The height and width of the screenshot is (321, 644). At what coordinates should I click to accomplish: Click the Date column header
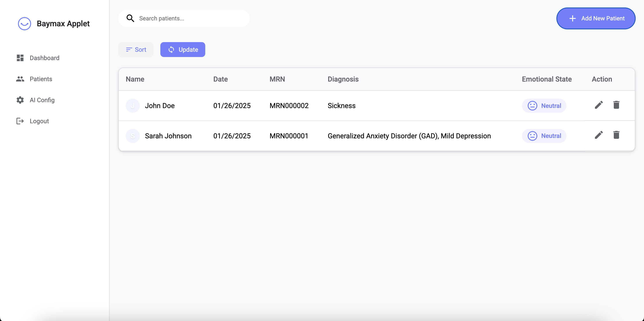tap(220, 79)
